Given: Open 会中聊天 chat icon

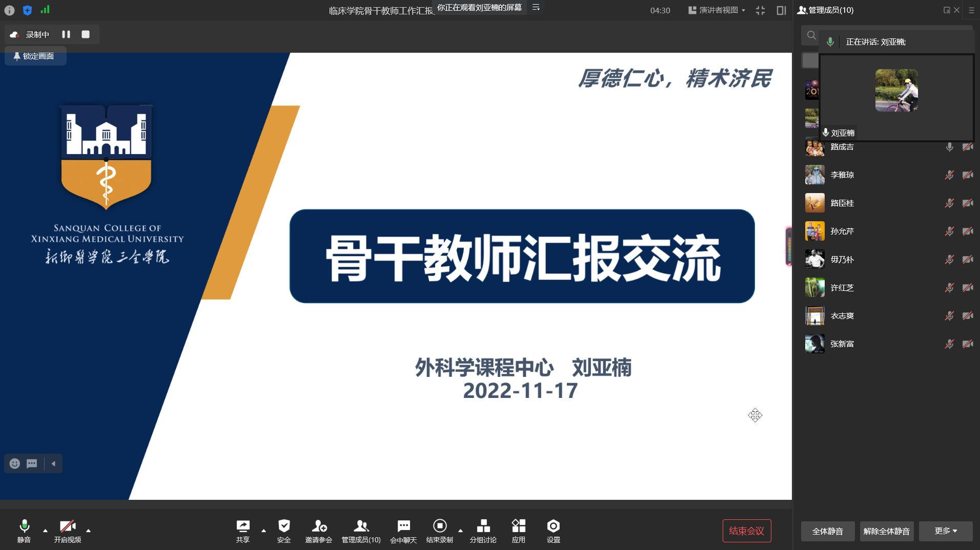Looking at the screenshot, I should (x=403, y=526).
